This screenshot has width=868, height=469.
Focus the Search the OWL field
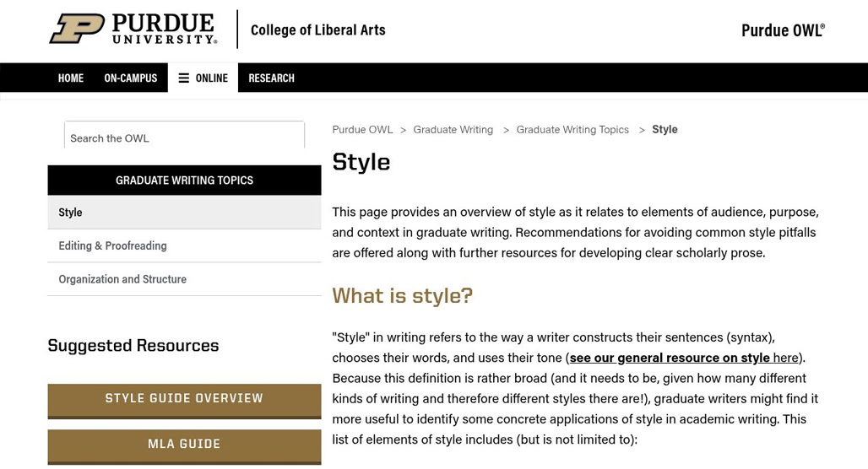[x=184, y=137]
